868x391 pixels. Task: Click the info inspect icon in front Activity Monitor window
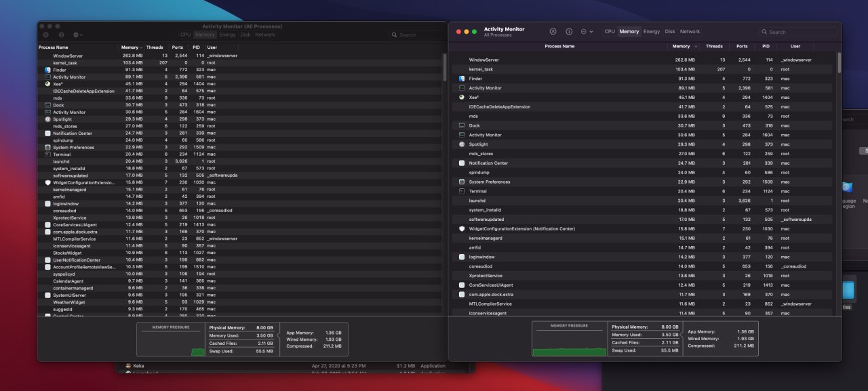click(569, 31)
